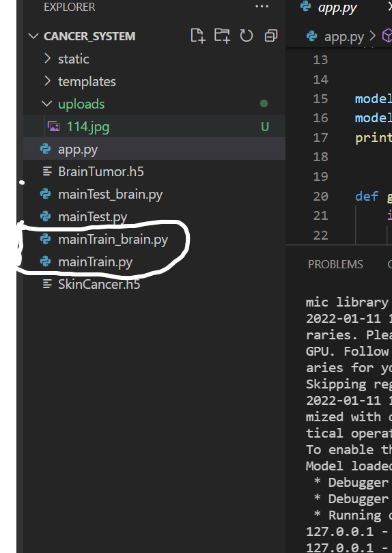Viewport: 392px width, 553px height.
Task: Click line number 15 in the editor gutter
Action: [x=320, y=98]
